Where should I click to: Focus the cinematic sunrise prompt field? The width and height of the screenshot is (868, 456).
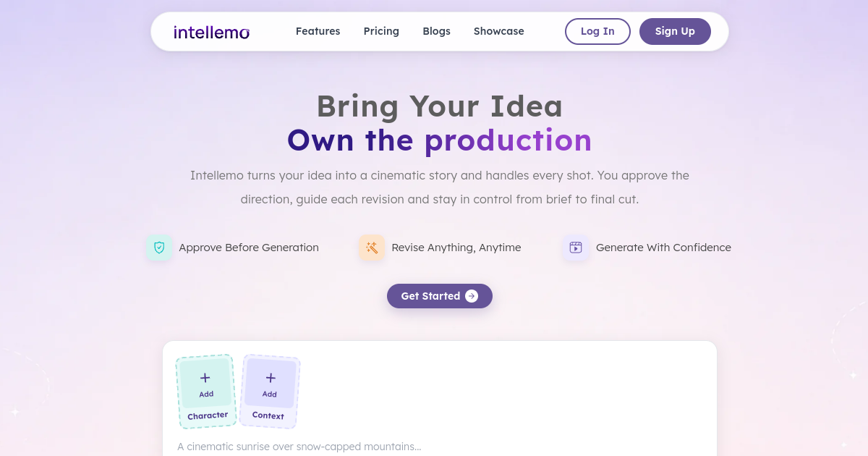[x=440, y=447]
